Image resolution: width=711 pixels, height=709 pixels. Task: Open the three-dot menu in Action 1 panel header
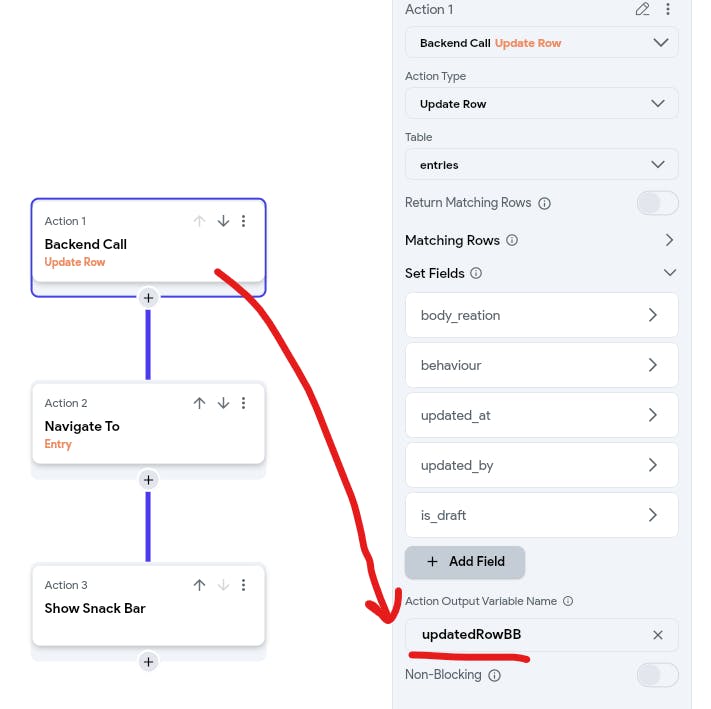tap(668, 10)
